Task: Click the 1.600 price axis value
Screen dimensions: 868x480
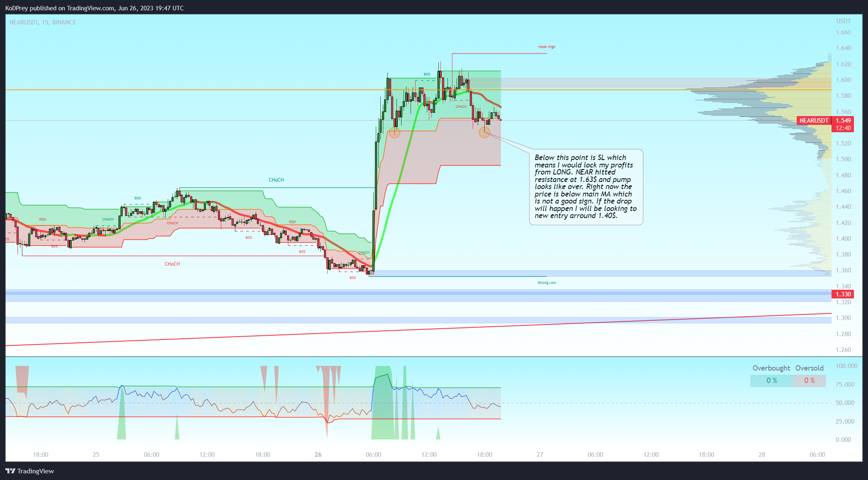Action: tap(843, 80)
